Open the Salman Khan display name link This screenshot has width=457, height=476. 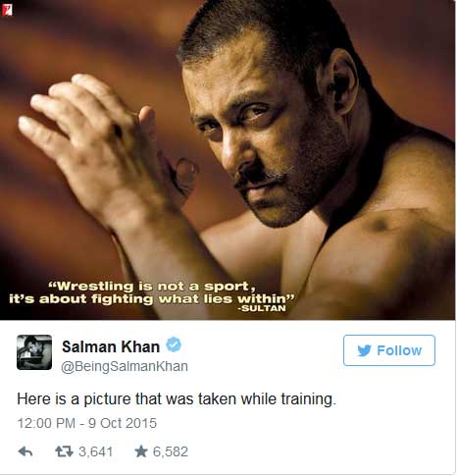coord(111,346)
